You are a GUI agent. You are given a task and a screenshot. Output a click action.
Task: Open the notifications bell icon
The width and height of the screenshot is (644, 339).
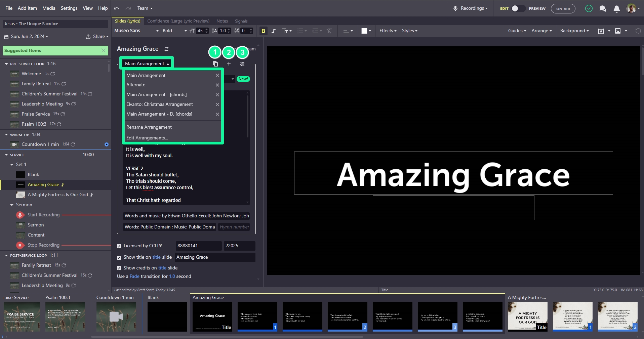click(616, 9)
